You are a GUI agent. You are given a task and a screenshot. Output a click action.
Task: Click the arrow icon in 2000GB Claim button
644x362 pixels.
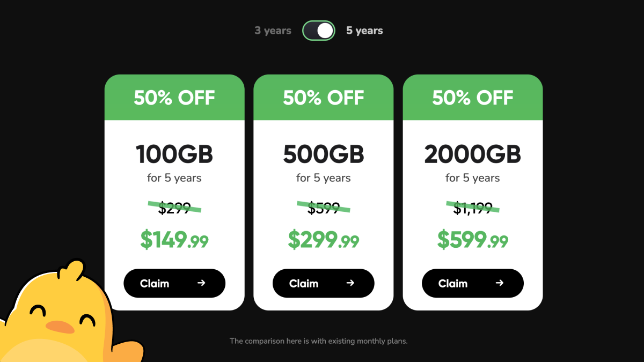pos(500,283)
